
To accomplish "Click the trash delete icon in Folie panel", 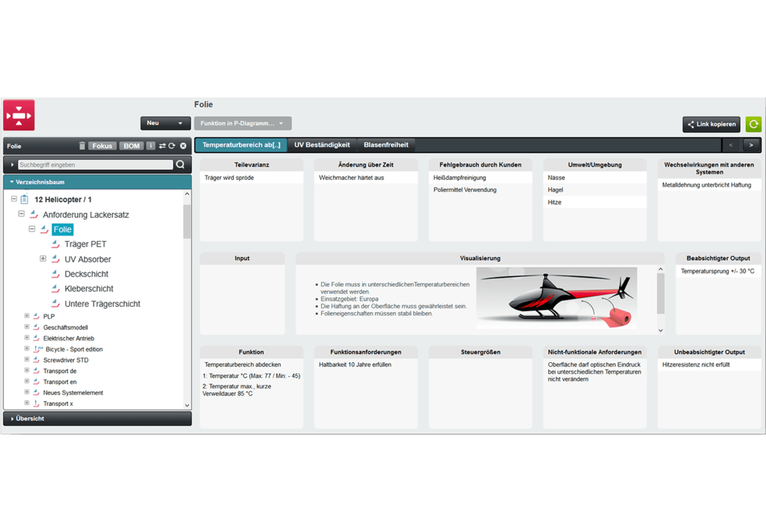I will [x=82, y=146].
